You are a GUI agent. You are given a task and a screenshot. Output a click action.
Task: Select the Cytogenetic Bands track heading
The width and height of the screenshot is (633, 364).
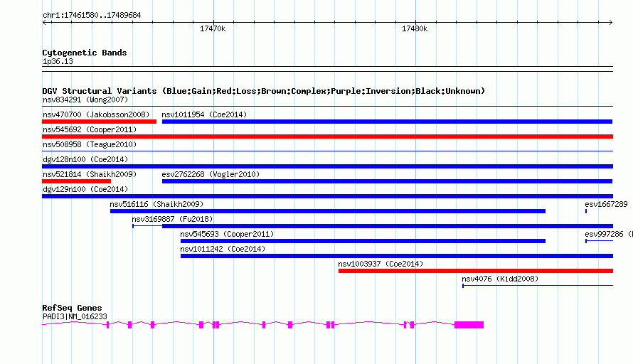point(85,53)
